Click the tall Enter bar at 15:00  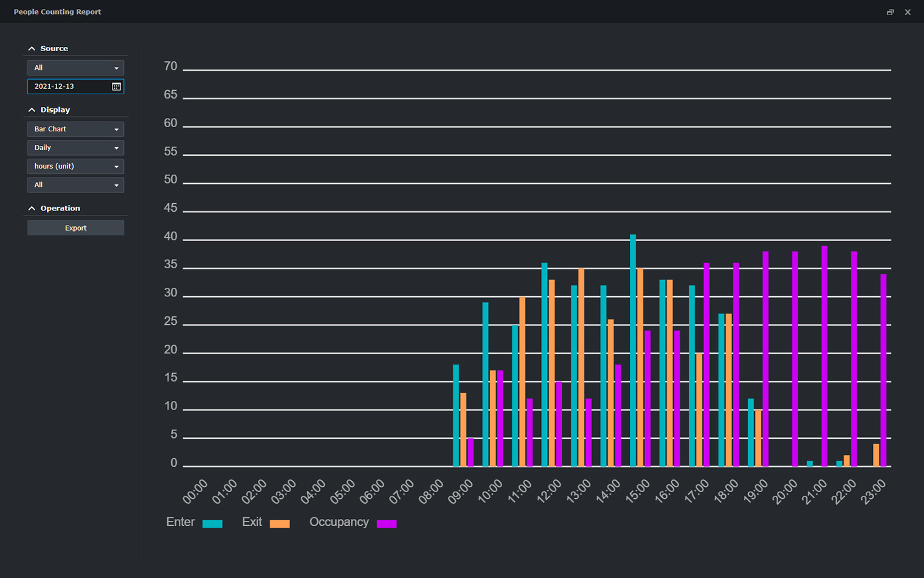(x=632, y=347)
